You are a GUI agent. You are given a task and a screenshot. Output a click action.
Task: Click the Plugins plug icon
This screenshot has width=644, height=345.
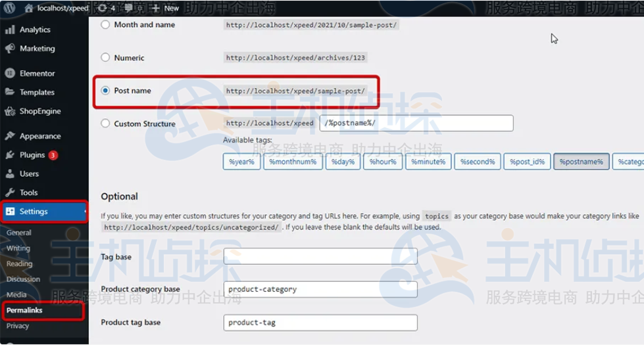(11, 154)
